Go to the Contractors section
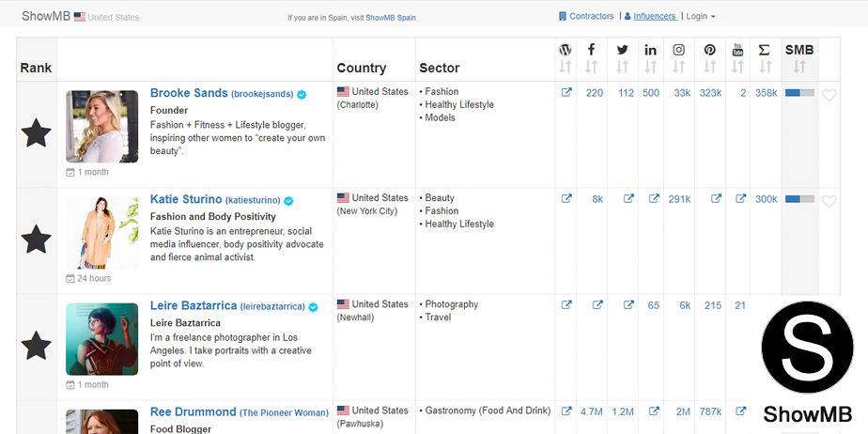This screenshot has width=868, height=434. [586, 17]
